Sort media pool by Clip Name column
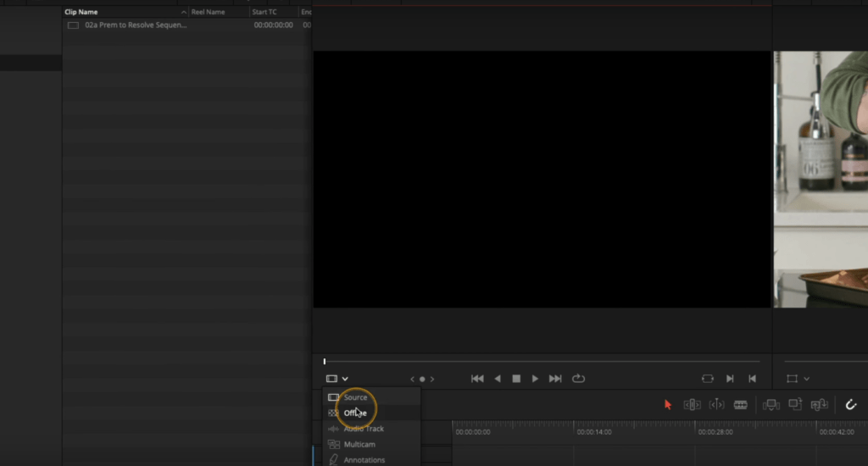Image resolution: width=868 pixels, height=466 pixels. [x=81, y=12]
